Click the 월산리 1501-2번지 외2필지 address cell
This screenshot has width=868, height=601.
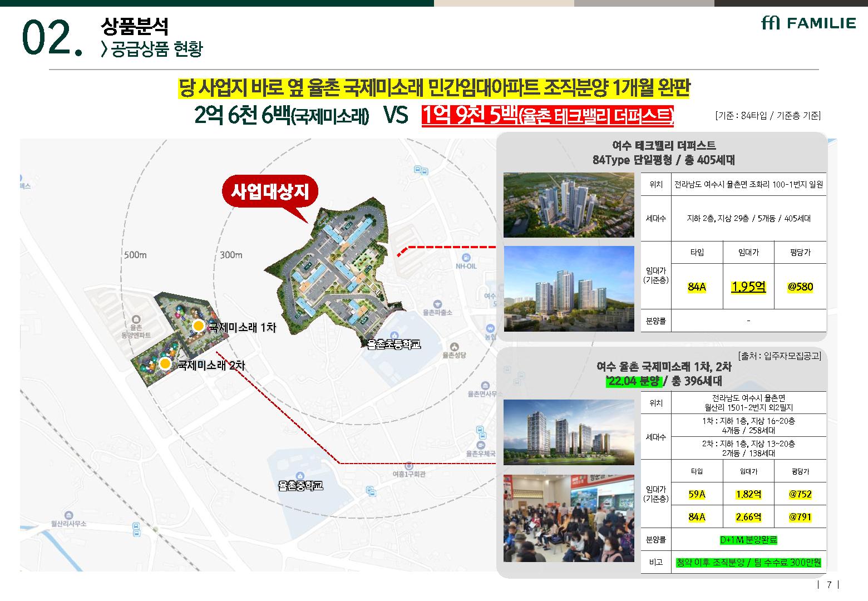pyautogui.click(x=748, y=403)
